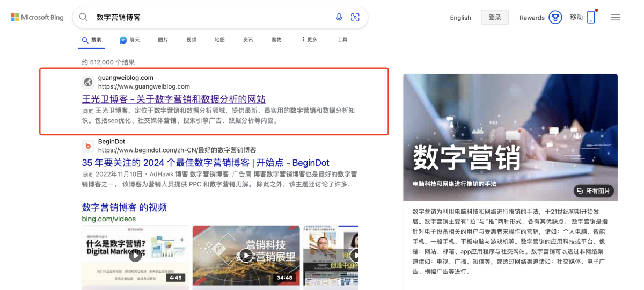Image resolution: width=644 pixels, height=290 pixels.
Task: Switch to the 资讯 tab
Action: [248, 40]
